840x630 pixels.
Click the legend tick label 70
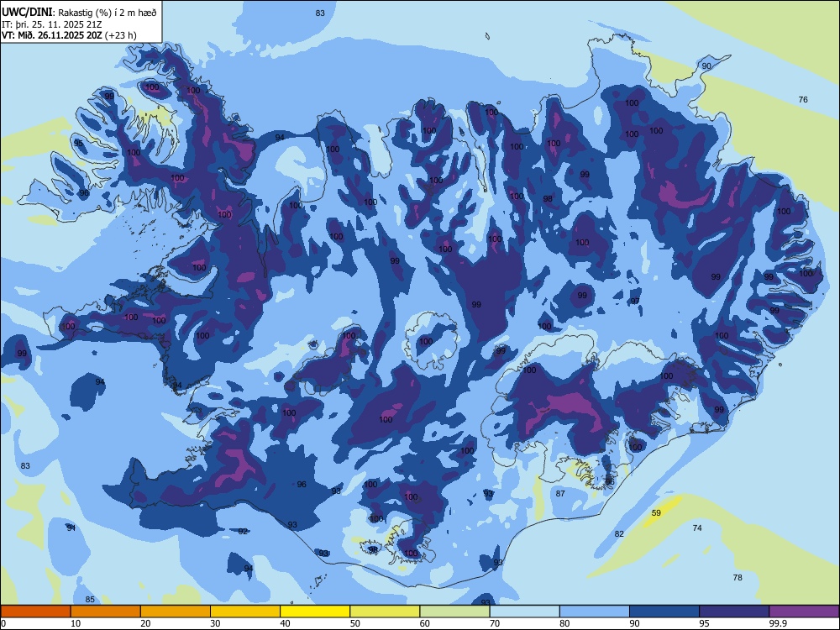(495, 623)
